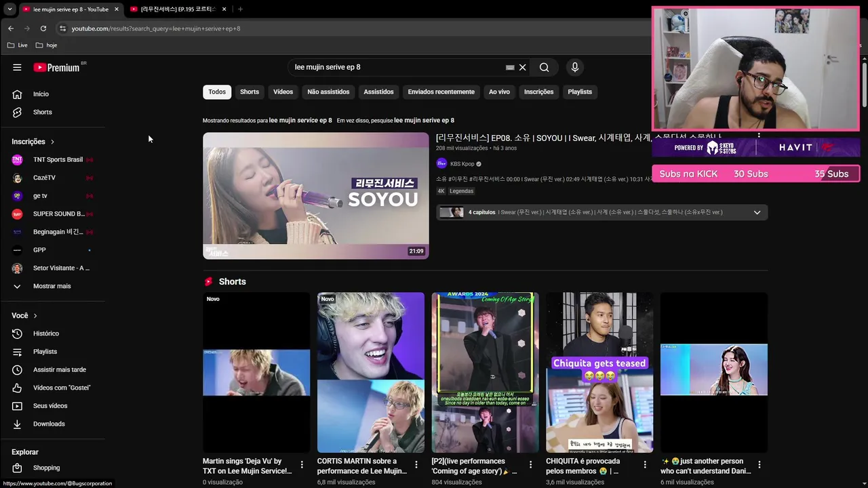Image resolution: width=868 pixels, height=488 pixels.
Task: Select the Assistidos filter chip
Action: coord(378,91)
